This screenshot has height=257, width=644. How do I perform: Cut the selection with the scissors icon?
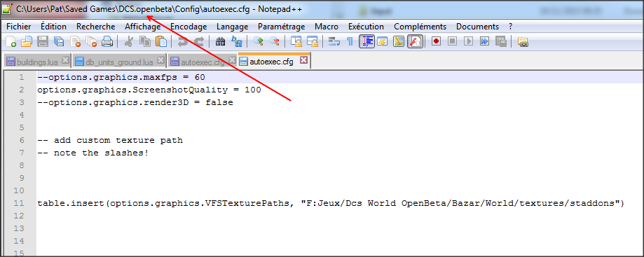pos(129,41)
